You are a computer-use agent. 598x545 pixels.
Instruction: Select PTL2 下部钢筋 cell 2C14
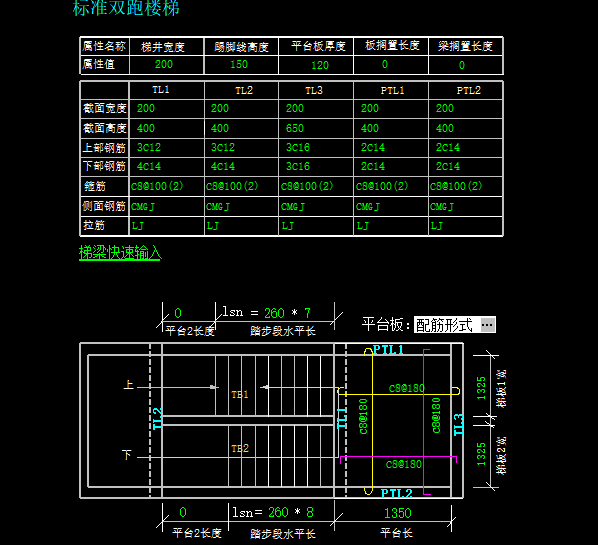coord(448,166)
